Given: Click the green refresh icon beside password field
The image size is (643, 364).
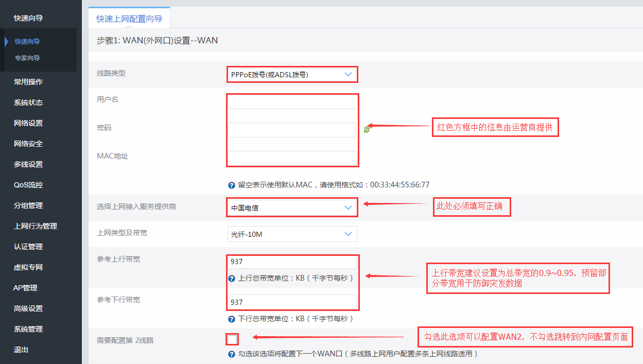Looking at the screenshot, I should tap(366, 129).
